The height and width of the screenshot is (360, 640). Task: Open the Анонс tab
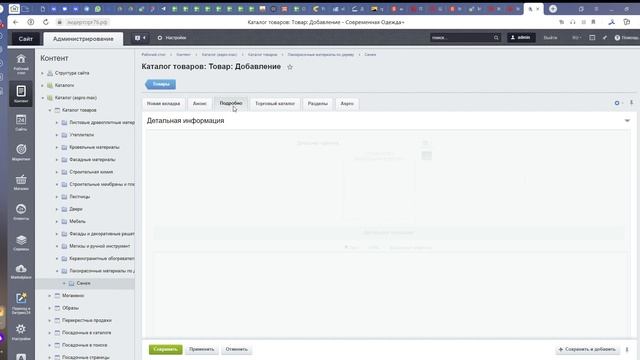(x=200, y=103)
